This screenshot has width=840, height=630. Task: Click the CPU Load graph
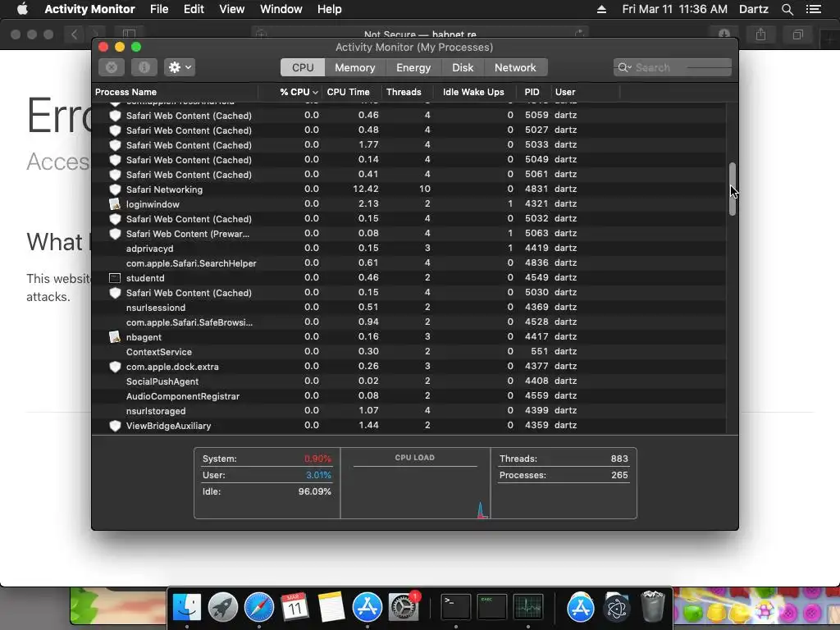pyautogui.click(x=415, y=483)
